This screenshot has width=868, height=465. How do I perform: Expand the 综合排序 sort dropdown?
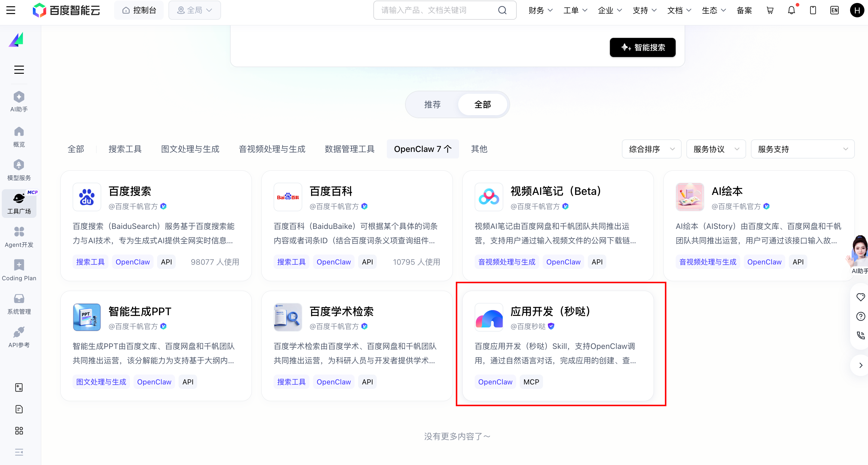click(x=651, y=149)
